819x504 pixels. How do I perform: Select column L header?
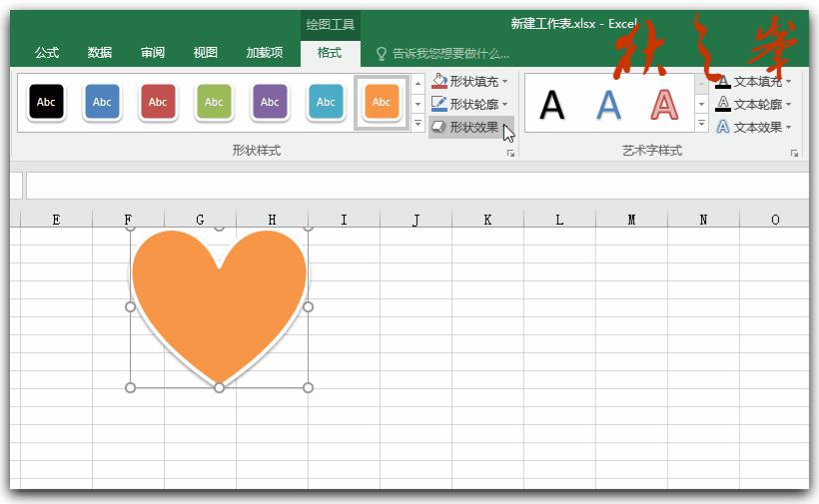coord(559,220)
